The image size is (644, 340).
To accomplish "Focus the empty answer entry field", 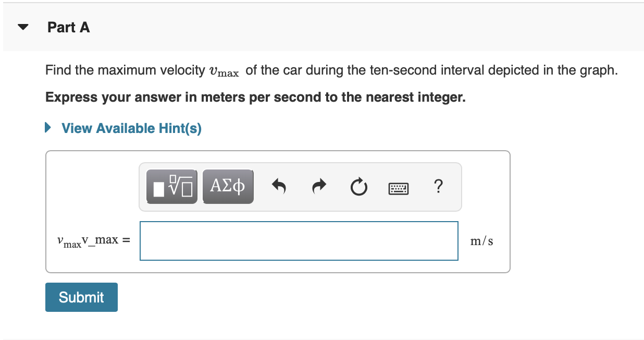I will click(299, 240).
